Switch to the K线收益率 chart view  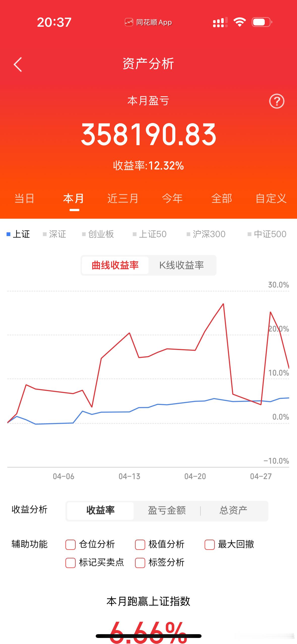[x=181, y=265]
